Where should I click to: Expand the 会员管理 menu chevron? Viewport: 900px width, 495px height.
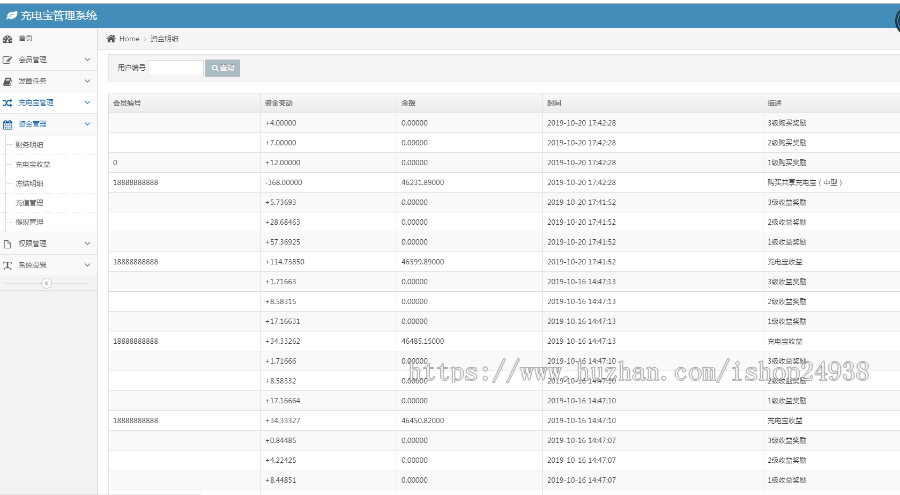(x=87, y=60)
